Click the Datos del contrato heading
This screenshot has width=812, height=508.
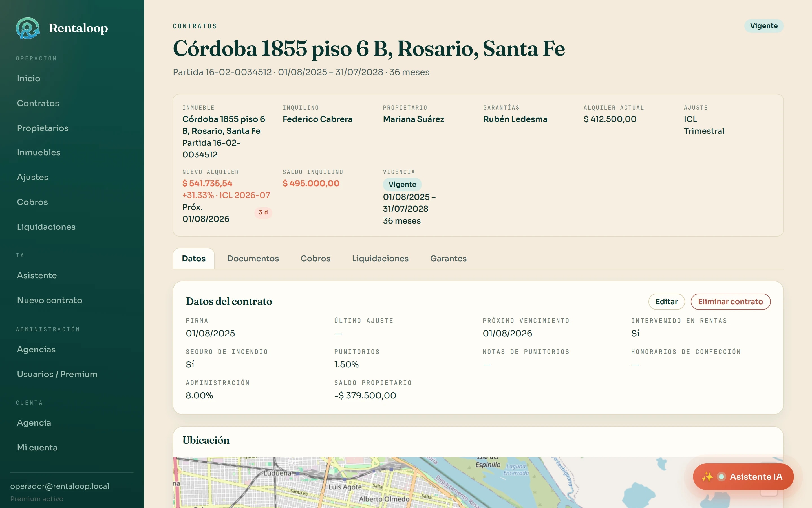coord(229,301)
